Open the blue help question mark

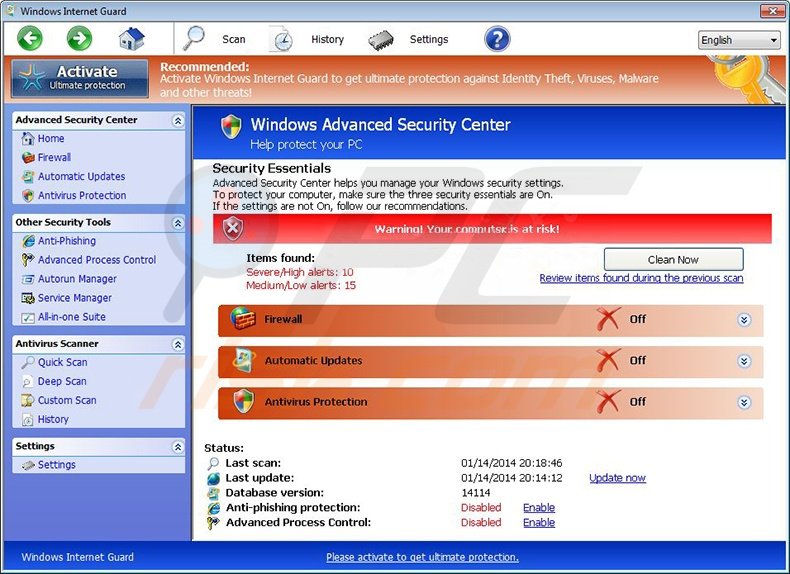497,39
